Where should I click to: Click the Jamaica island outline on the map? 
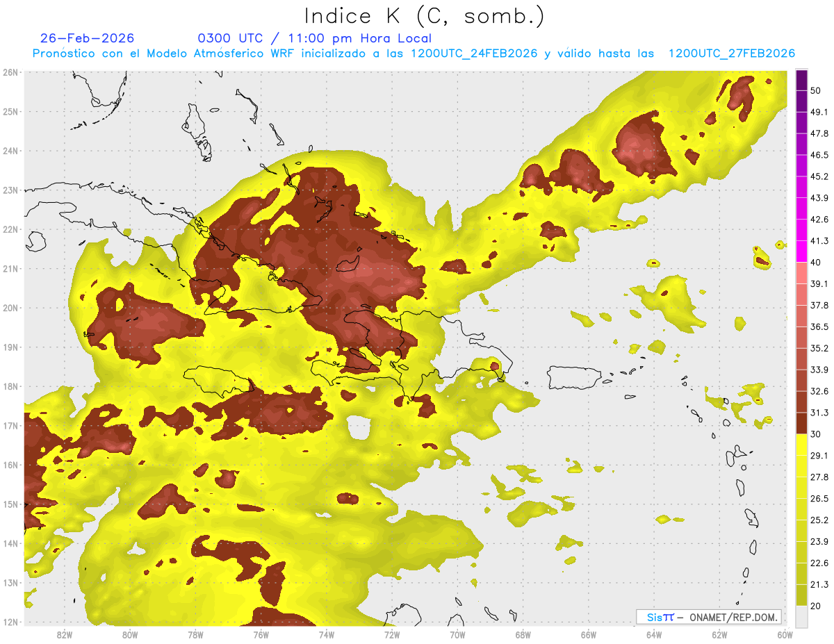click(218, 383)
